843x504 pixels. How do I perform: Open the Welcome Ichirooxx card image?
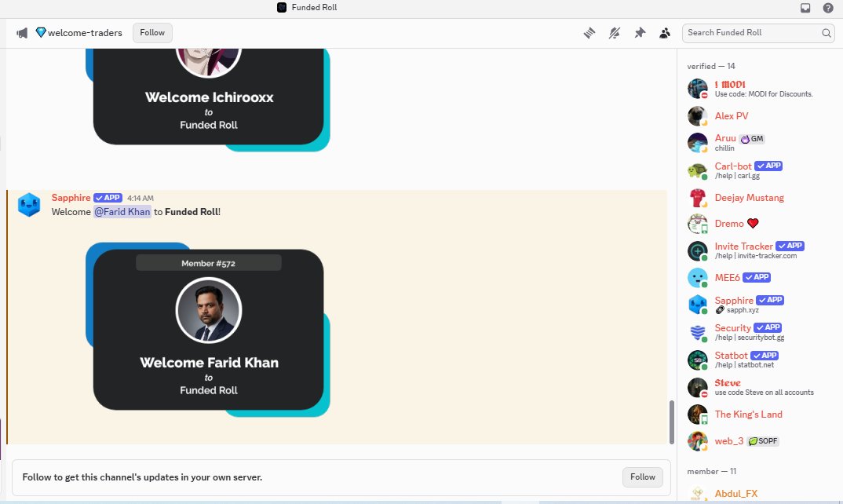click(207, 100)
